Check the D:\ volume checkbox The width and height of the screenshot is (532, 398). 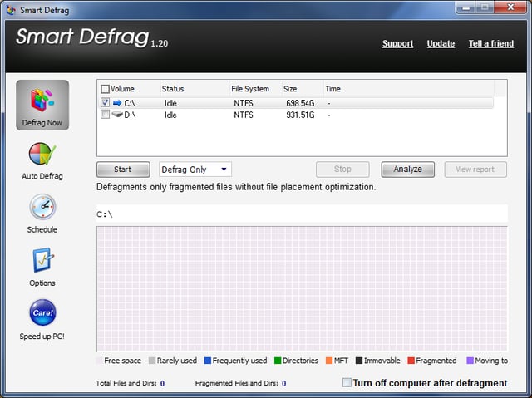pos(106,114)
